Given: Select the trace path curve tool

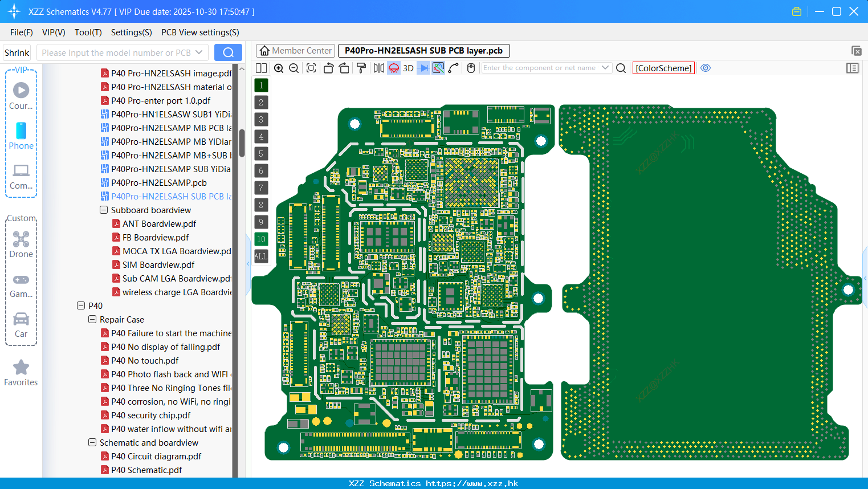Looking at the screenshot, I should click(454, 68).
